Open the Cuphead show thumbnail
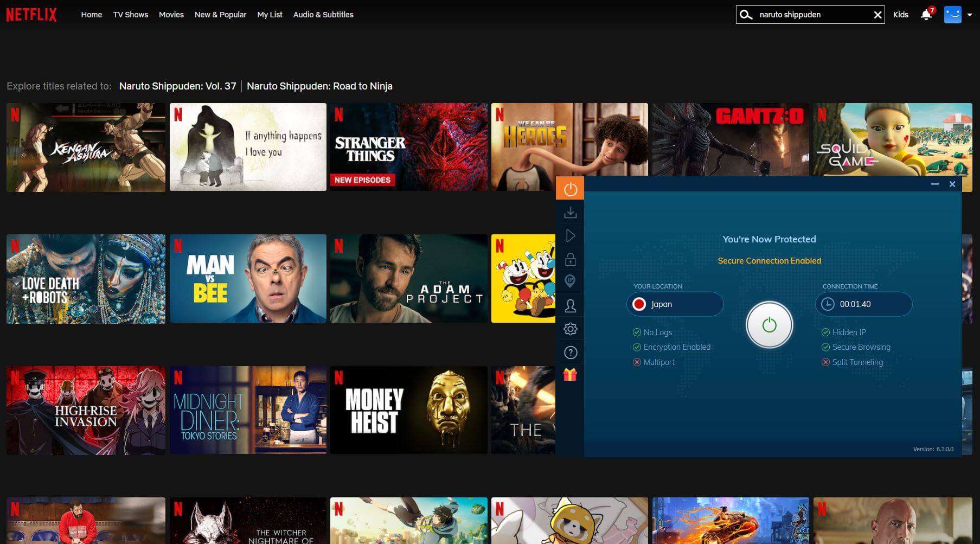This screenshot has width=980, height=544. click(x=523, y=279)
